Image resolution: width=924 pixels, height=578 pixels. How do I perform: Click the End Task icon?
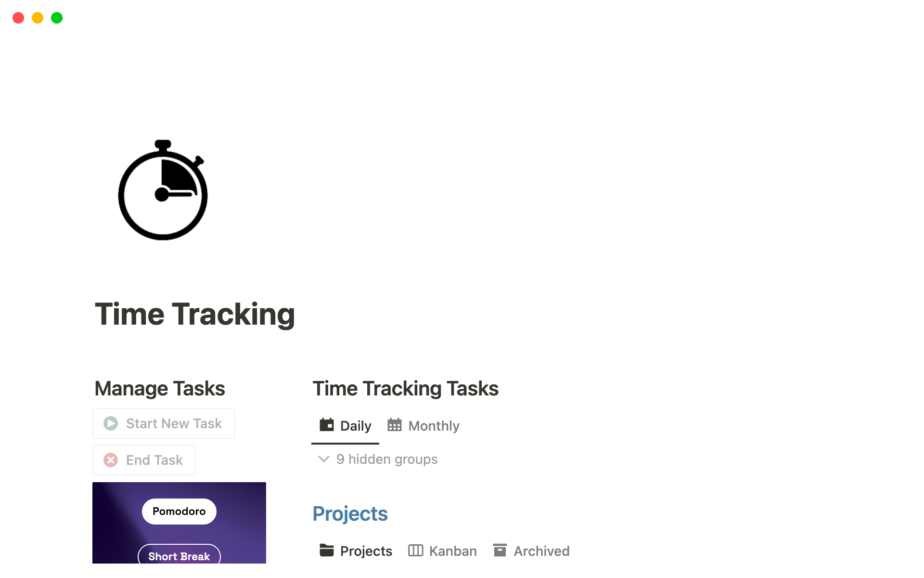(110, 460)
